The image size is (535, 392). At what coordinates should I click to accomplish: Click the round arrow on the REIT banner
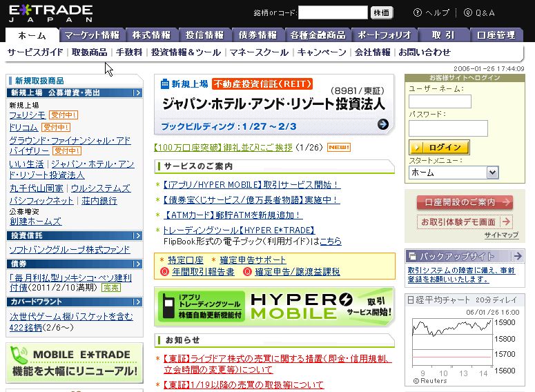pos(383,124)
